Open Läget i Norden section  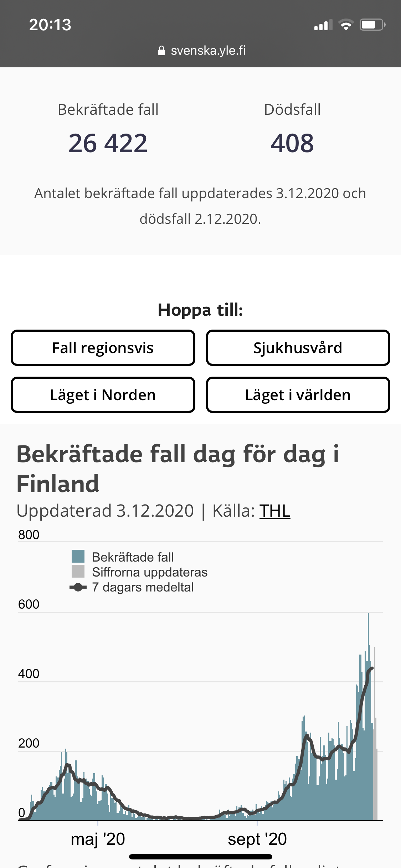tap(103, 395)
